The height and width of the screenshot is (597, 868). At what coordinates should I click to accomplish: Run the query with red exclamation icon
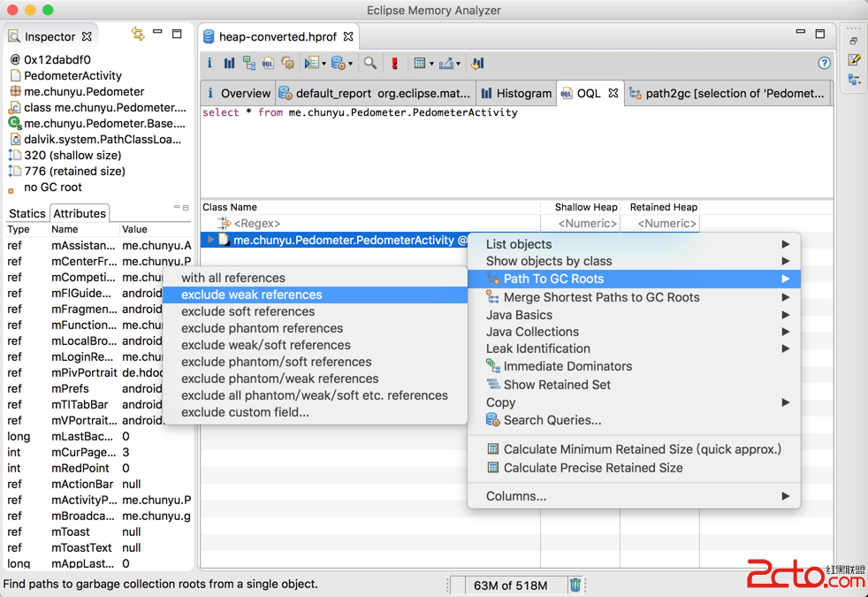pos(394,64)
